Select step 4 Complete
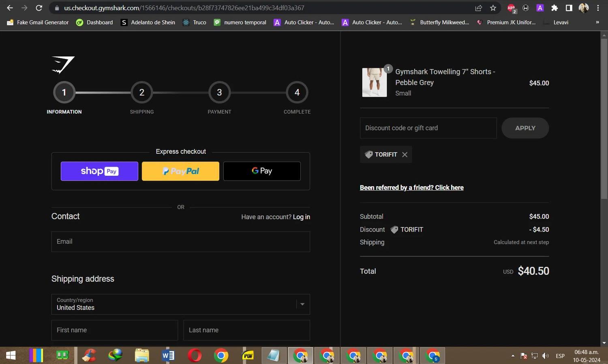This screenshot has height=364, width=608. coord(297,93)
